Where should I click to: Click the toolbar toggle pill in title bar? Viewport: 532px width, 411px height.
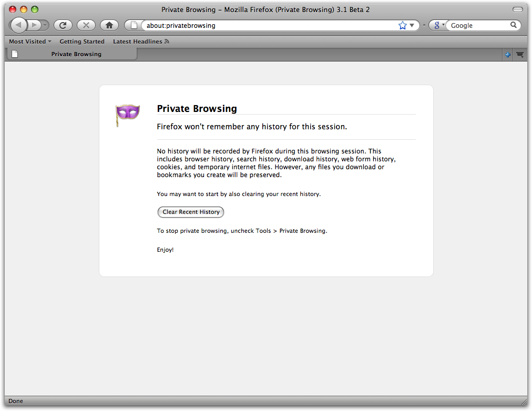click(x=517, y=9)
